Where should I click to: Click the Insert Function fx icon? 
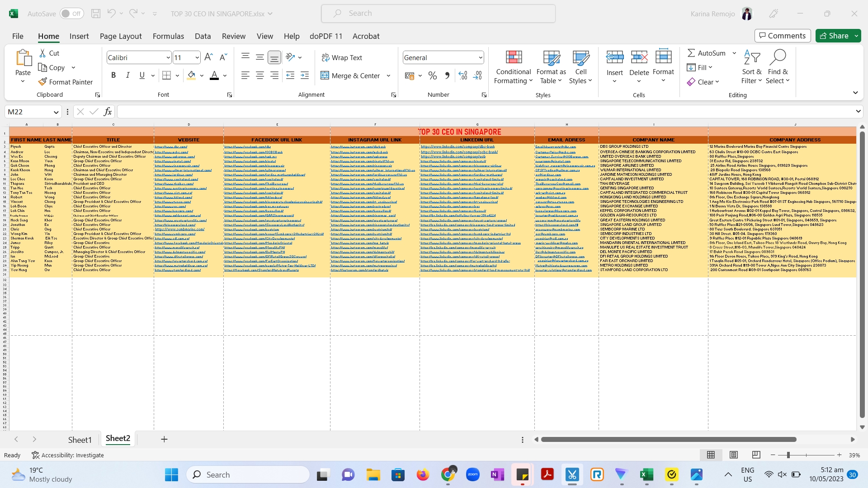(108, 112)
